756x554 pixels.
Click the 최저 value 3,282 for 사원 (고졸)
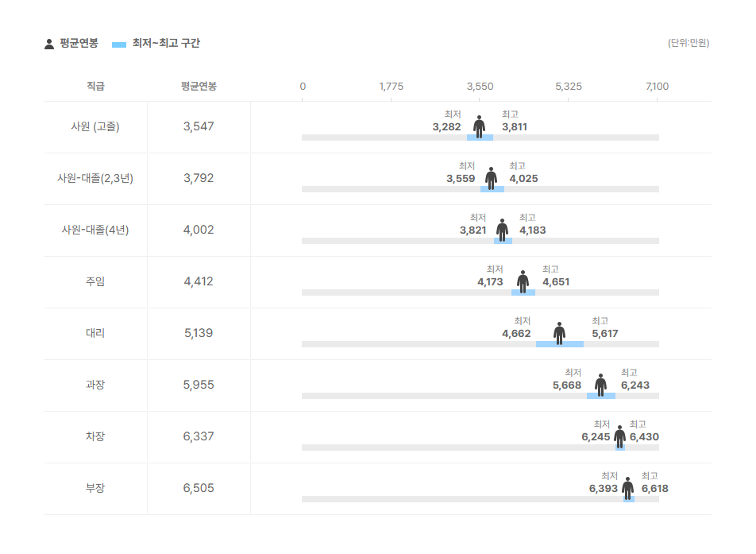446,127
